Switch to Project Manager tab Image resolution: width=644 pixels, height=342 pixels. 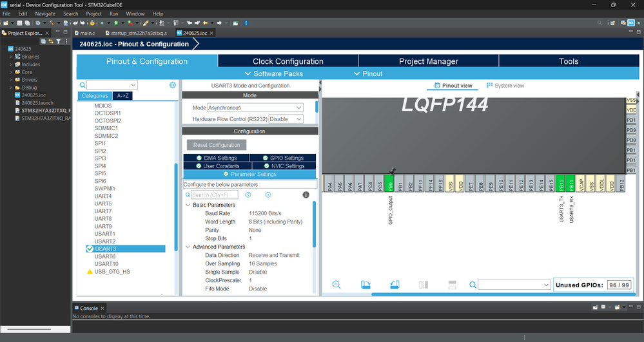[x=429, y=61]
